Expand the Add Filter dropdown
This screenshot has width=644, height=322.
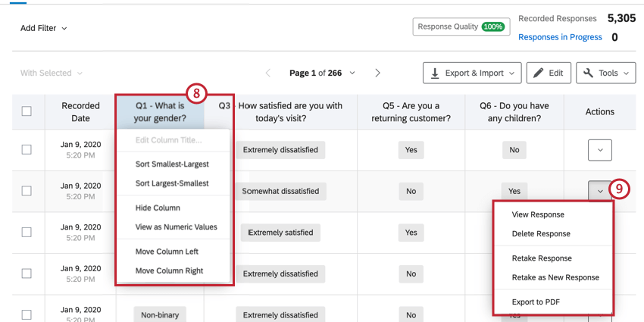pyautogui.click(x=44, y=28)
